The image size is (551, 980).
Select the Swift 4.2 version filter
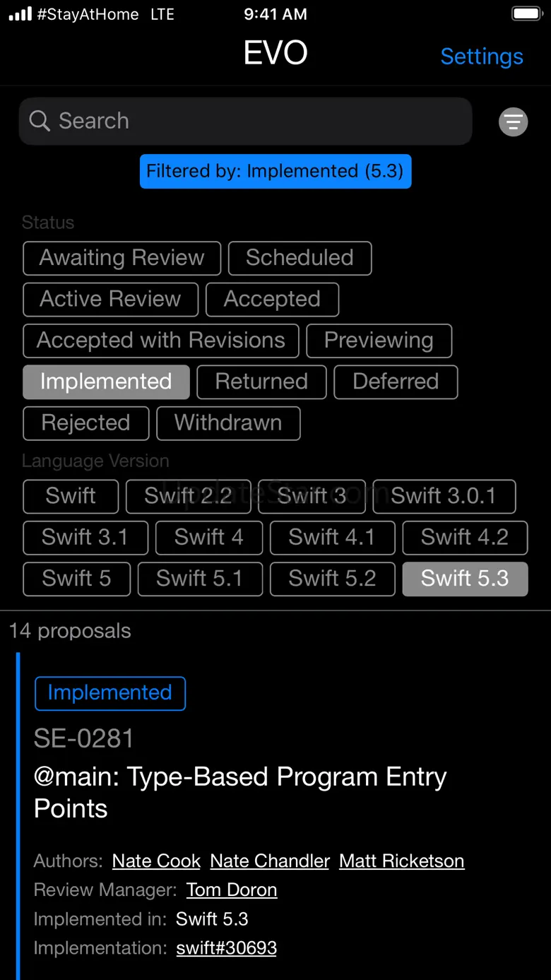point(465,538)
